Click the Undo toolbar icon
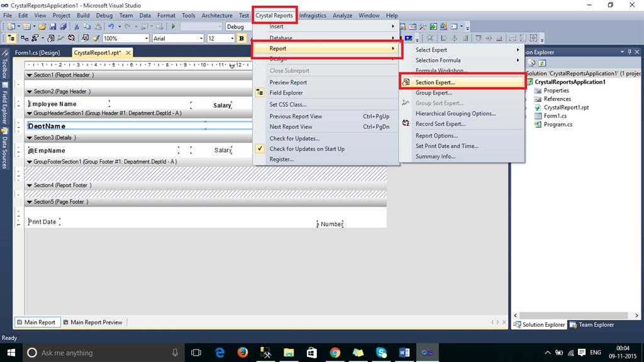 [111, 26]
